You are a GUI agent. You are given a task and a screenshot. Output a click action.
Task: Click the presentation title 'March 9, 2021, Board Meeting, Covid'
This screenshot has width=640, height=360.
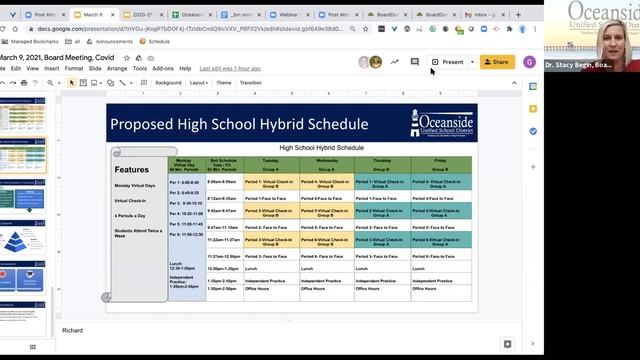56,58
